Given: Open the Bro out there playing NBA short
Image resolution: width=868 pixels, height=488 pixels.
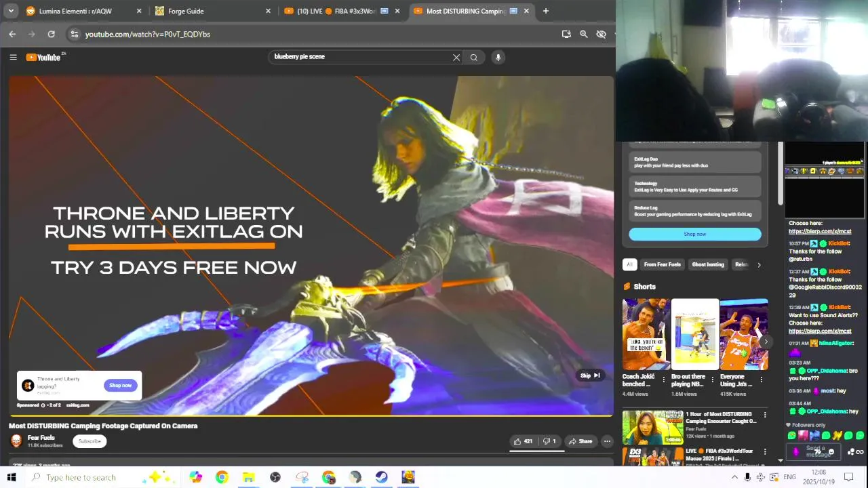Looking at the screenshot, I should [x=695, y=334].
